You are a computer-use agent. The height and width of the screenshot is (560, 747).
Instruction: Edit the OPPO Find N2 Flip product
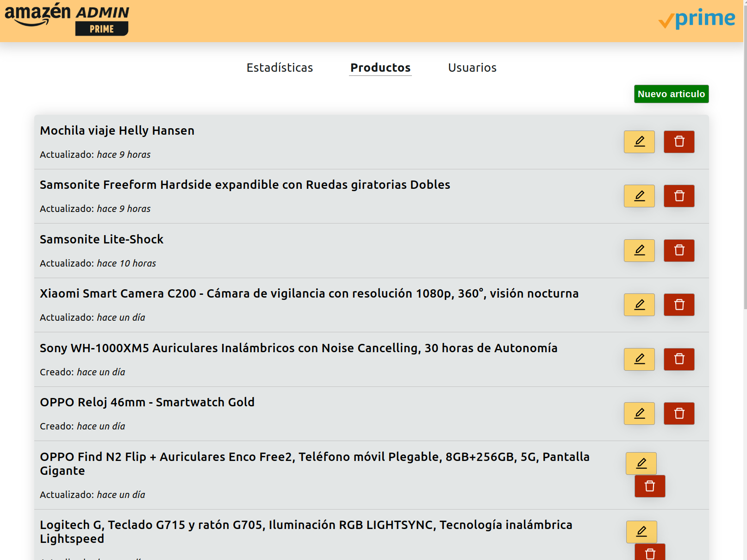[x=641, y=463]
